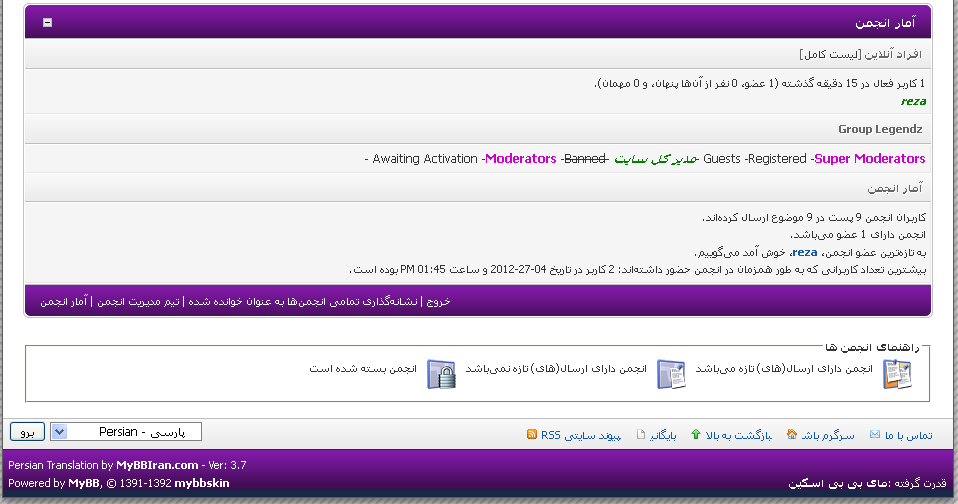This screenshot has height=504, width=958.
Task: Click the new posts forum icon
Action: [x=897, y=374]
